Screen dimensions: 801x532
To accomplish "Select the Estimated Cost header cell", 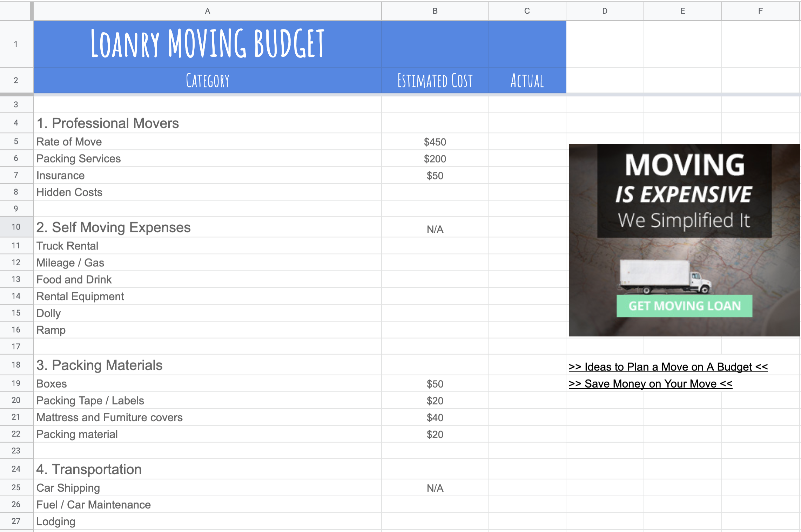I will 435,81.
